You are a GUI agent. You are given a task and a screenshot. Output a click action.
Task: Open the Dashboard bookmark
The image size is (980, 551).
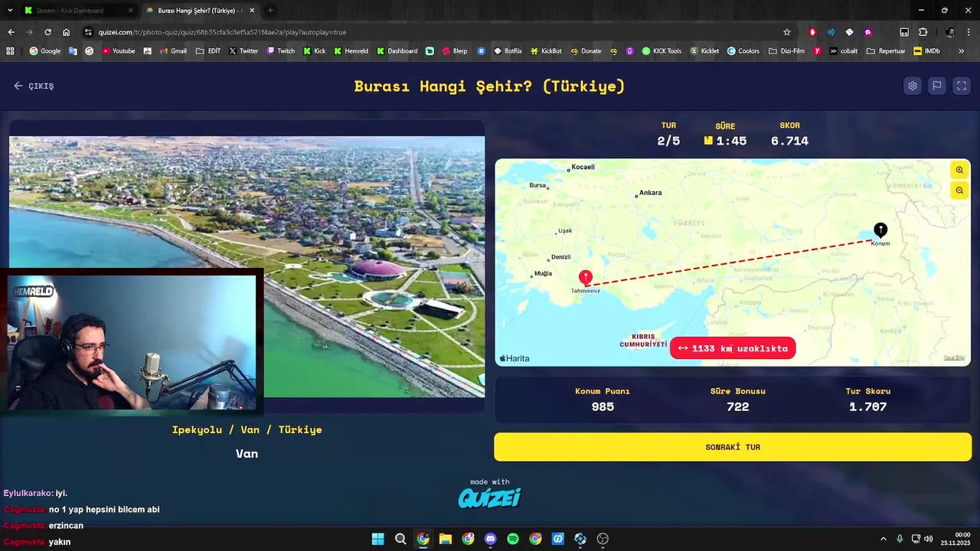click(x=397, y=51)
